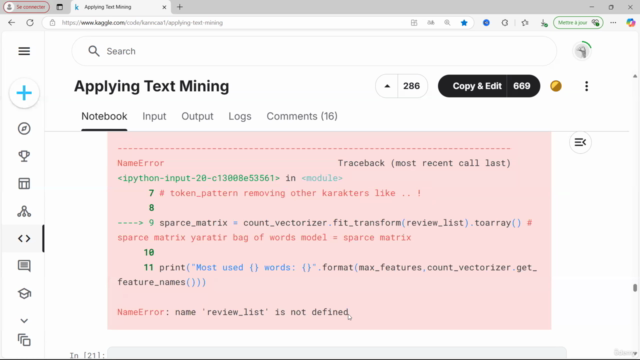Close the Applying Text Mining tab
This screenshot has width=640, height=360.
[164, 7]
